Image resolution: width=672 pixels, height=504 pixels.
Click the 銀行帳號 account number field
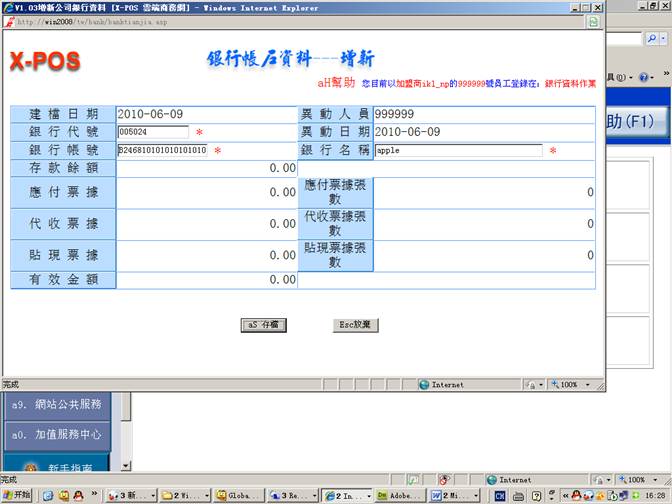tap(162, 150)
